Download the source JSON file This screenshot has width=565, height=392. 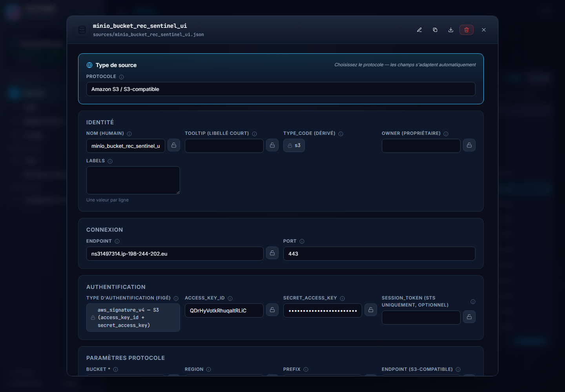pos(451,30)
